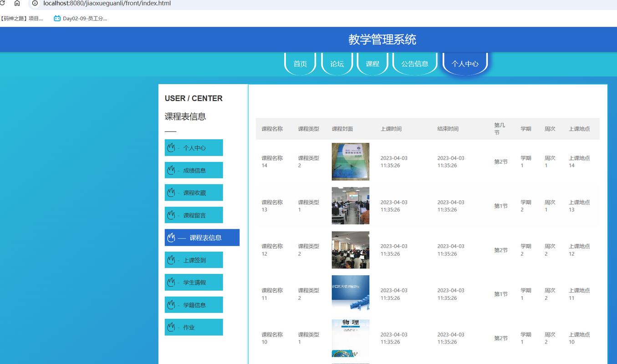Click the flame icon next to 成绩信息
This screenshot has height=364, width=617.
click(x=171, y=170)
